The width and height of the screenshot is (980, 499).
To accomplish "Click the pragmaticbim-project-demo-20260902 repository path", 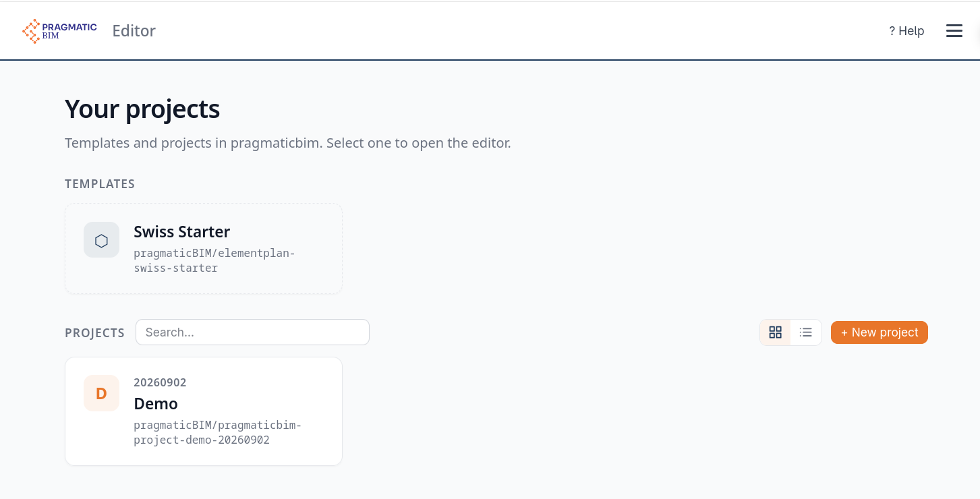I will point(218,433).
